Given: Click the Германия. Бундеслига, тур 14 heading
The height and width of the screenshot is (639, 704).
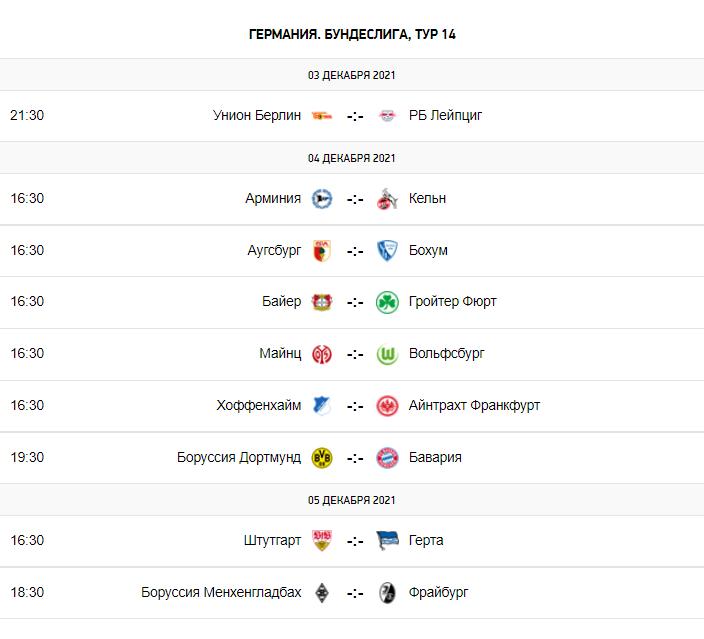Looking at the screenshot, I should point(352,34).
